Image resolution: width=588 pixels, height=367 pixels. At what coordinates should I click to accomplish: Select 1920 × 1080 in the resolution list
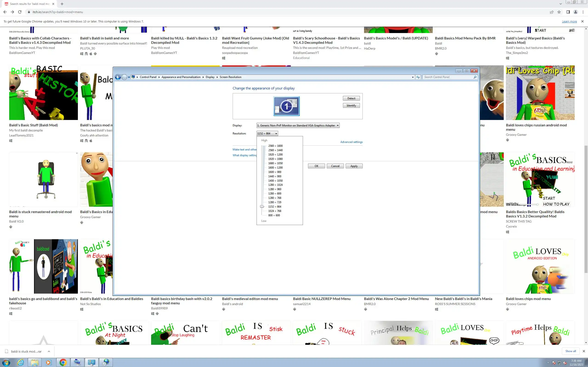[275, 159]
